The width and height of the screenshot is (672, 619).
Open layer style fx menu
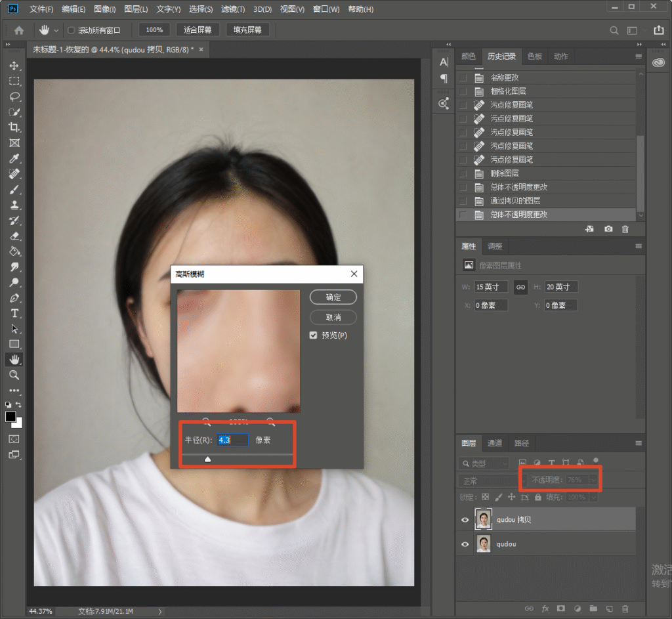coord(545,608)
